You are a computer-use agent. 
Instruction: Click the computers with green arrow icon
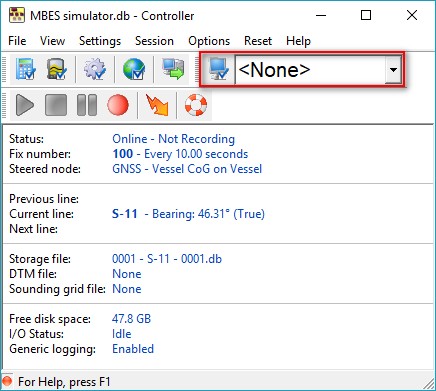click(x=173, y=69)
